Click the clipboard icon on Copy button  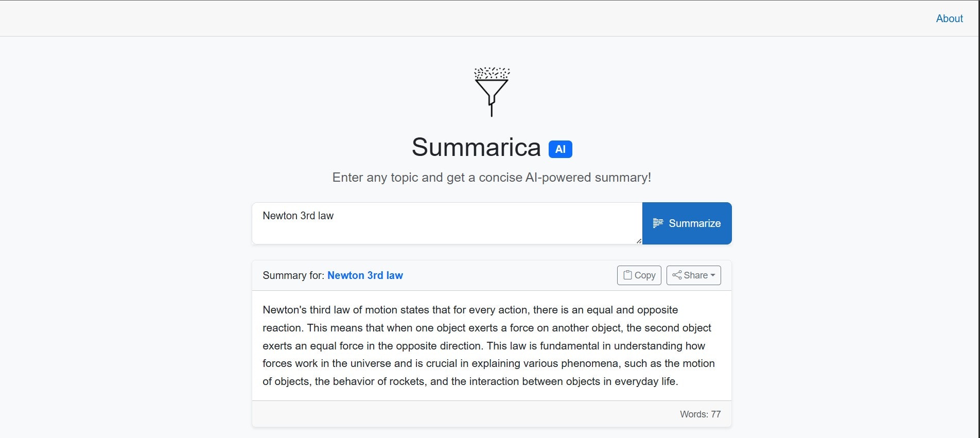[628, 275]
